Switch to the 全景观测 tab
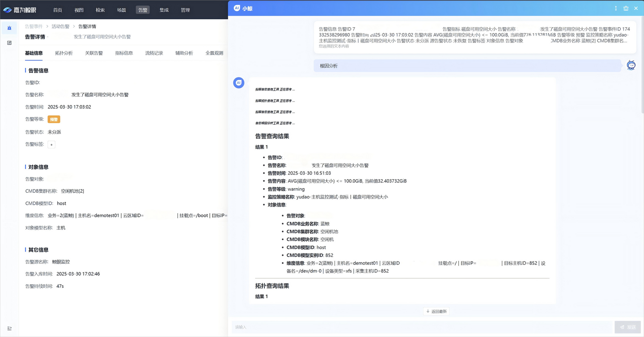Viewport: 644px width, 337px height. click(x=214, y=53)
